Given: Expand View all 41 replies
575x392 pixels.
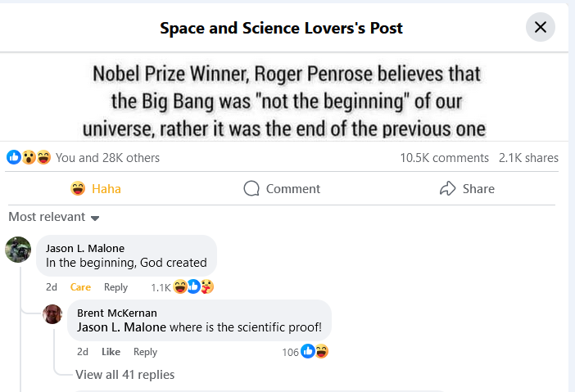Looking at the screenshot, I should (x=125, y=375).
